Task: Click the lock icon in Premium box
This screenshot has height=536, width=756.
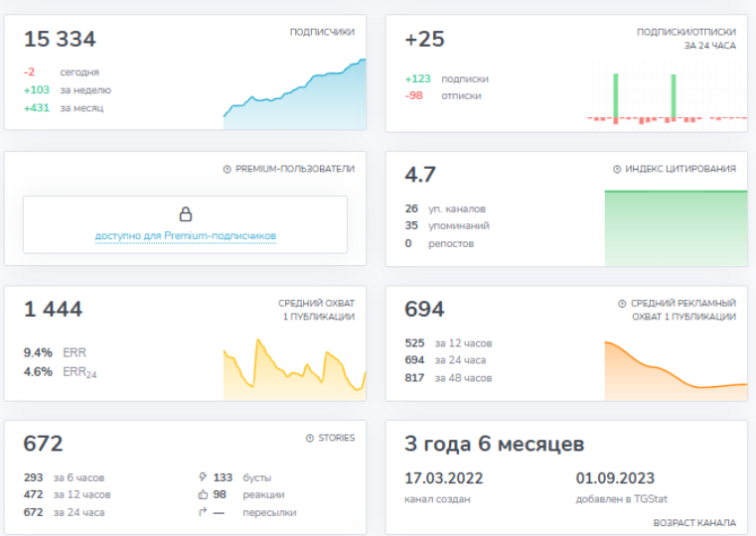Action: (x=185, y=214)
